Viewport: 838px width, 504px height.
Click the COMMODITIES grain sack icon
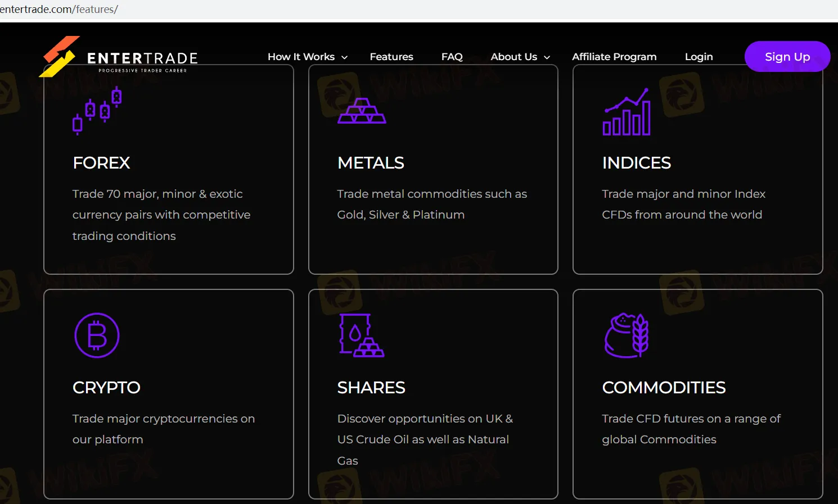point(627,335)
